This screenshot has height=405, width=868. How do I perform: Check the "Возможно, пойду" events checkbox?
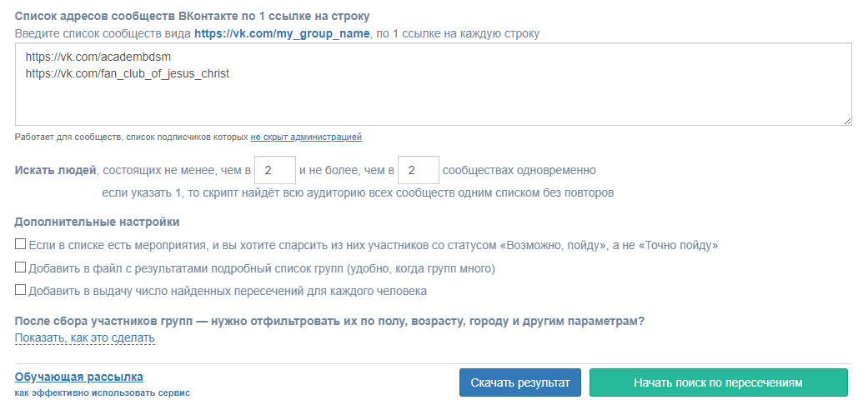pos(21,246)
